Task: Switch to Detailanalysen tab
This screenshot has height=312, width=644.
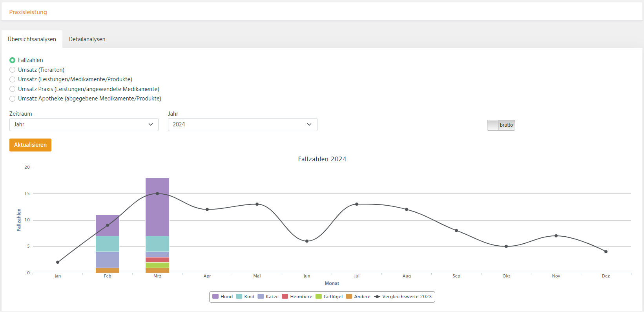Action: point(87,39)
